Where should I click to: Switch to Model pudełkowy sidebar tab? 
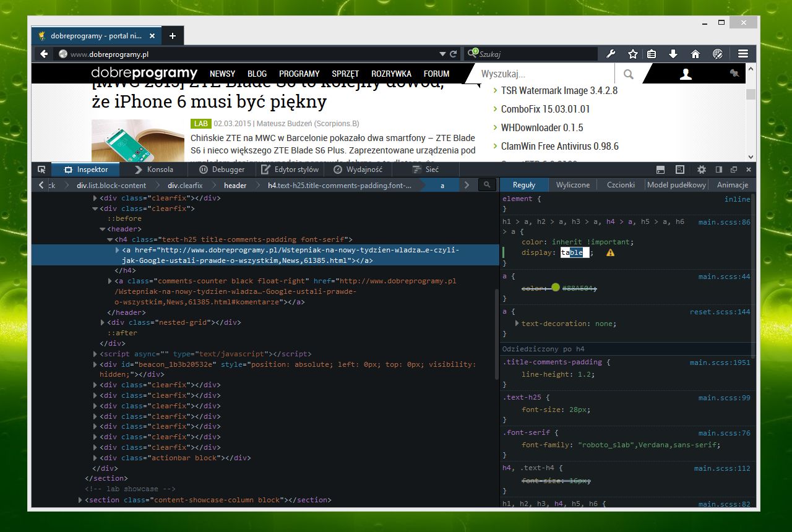pyautogui.click(x=676, y=185)
